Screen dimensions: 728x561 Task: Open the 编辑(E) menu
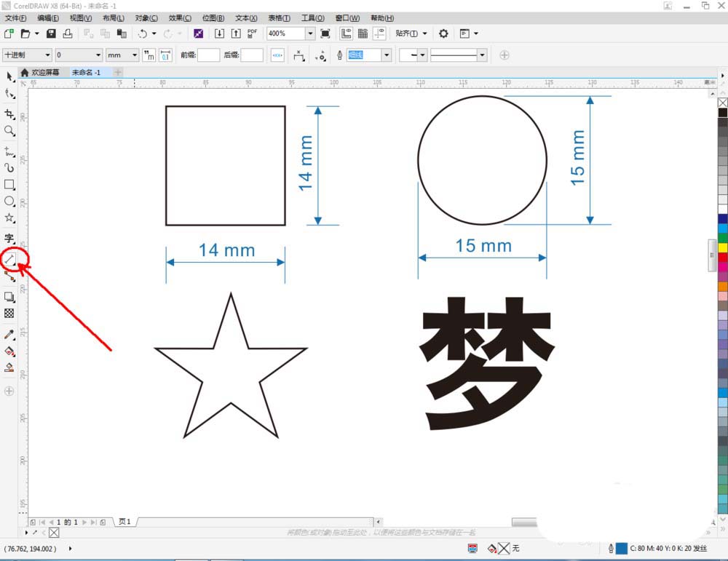(48, 18)
